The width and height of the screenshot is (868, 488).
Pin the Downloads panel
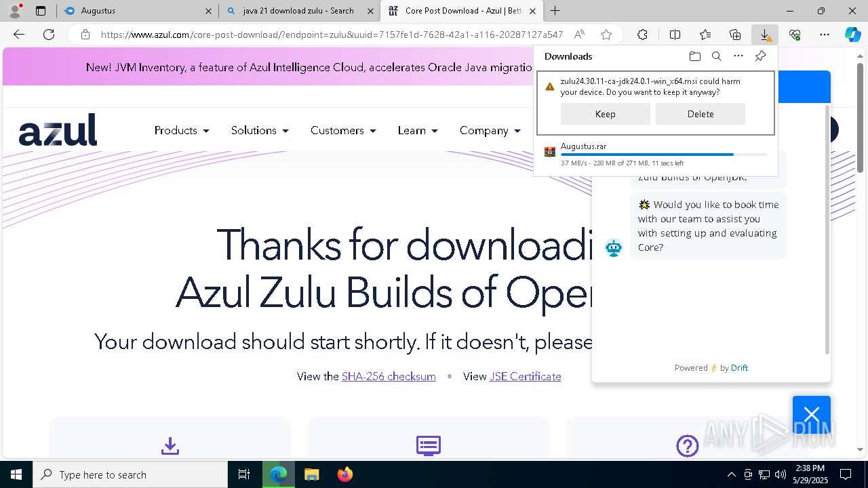[760, 56]
